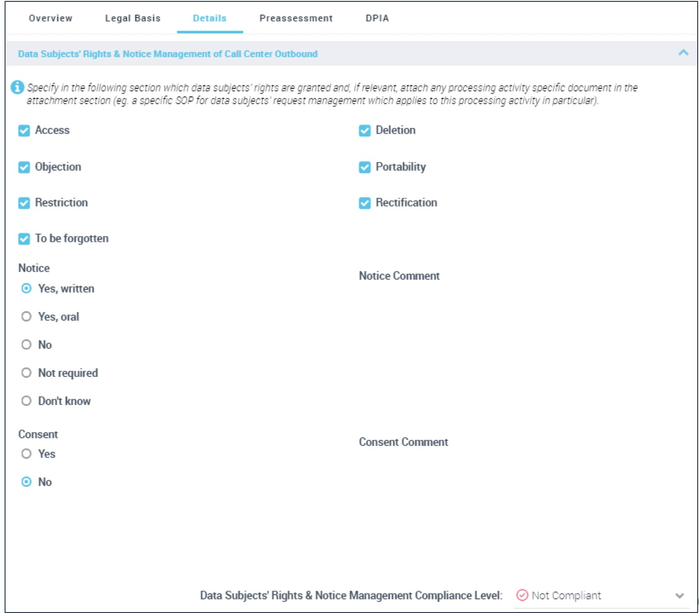This screenshot has width=700, height=613.
Task: Toggle the Restriction checkbox
Action: [x=24, y=203]
